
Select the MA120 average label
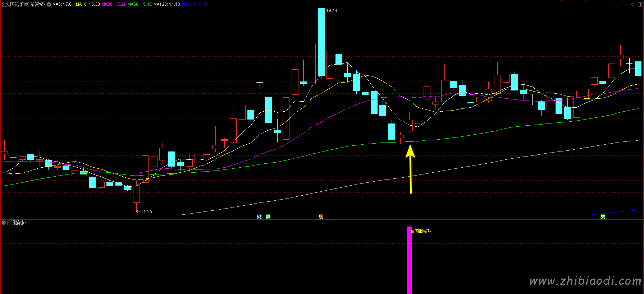pos(166,4)
